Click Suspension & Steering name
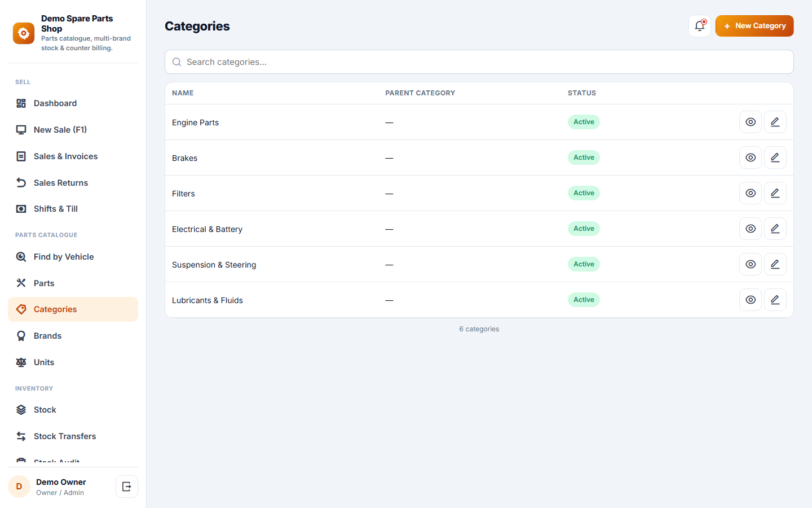 (x=214, y=265)
